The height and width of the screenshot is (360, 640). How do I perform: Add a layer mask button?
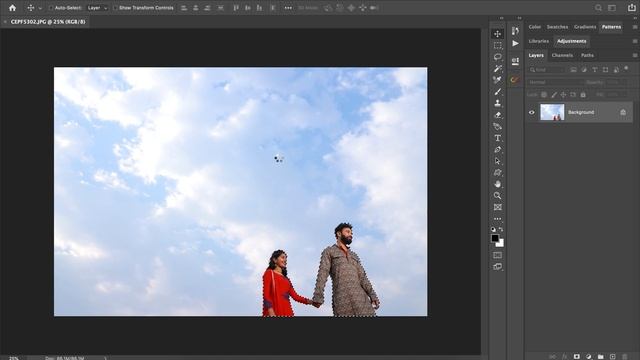pos(576,356)
